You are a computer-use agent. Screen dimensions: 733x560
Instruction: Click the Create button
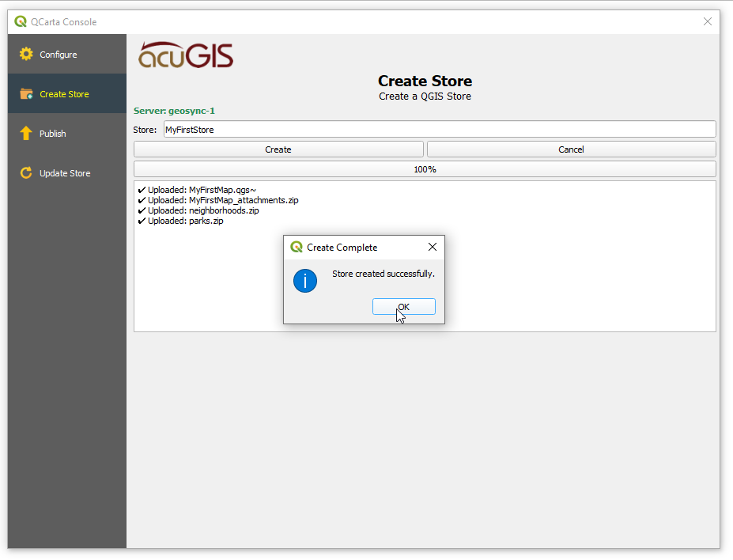[278, 149]
